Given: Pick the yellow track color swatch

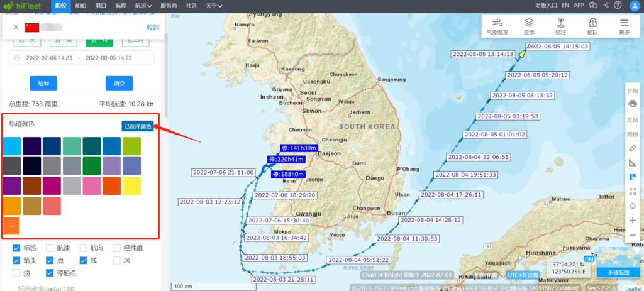Looking at the screenshot, I should 131,186.
